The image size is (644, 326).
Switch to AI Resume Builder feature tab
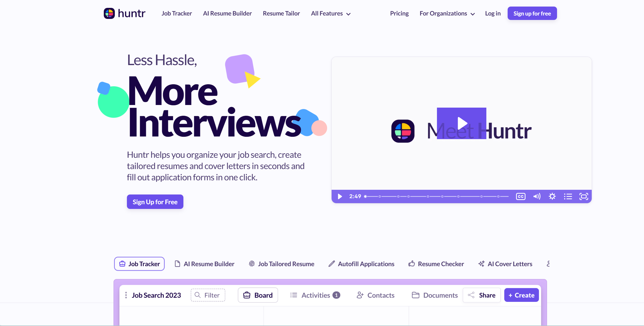pyautogui.click(x=204, y=264)
